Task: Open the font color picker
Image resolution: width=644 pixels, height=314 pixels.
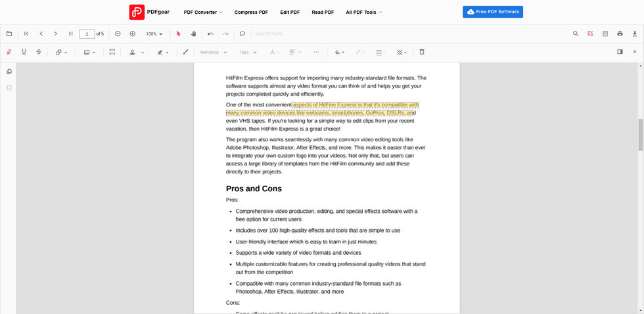Action: coord(275,52)
